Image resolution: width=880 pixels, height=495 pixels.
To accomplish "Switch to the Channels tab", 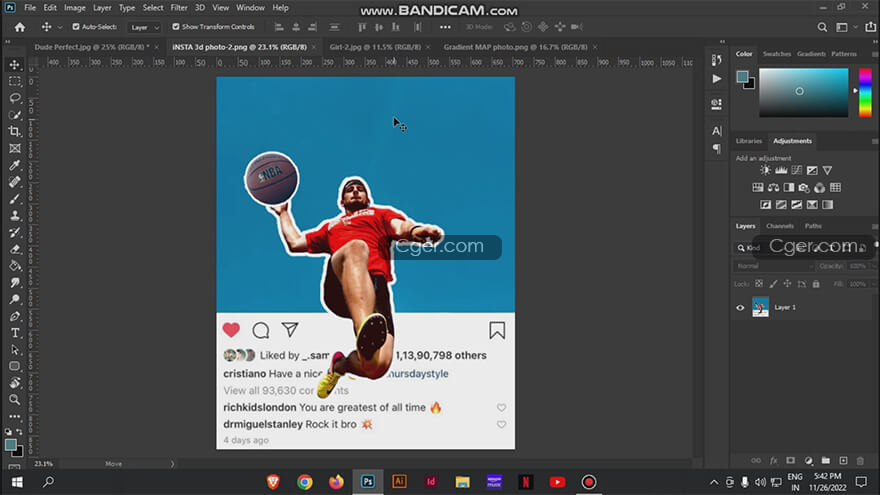I will [780, 226].
